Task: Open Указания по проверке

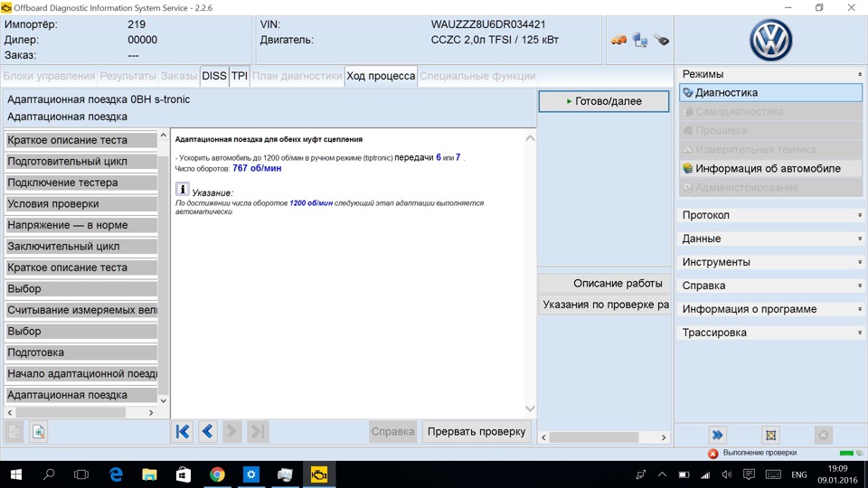Action: pos(605,305)
